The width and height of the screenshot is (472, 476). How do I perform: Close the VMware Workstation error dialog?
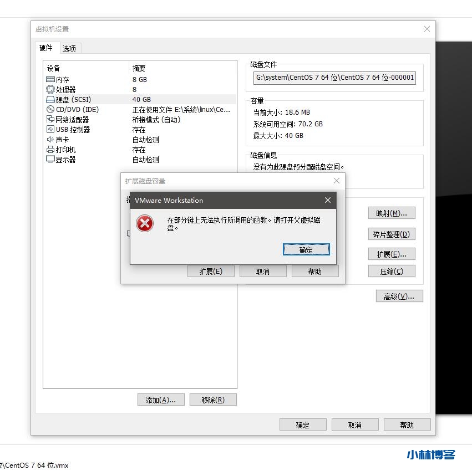(327, 200)
